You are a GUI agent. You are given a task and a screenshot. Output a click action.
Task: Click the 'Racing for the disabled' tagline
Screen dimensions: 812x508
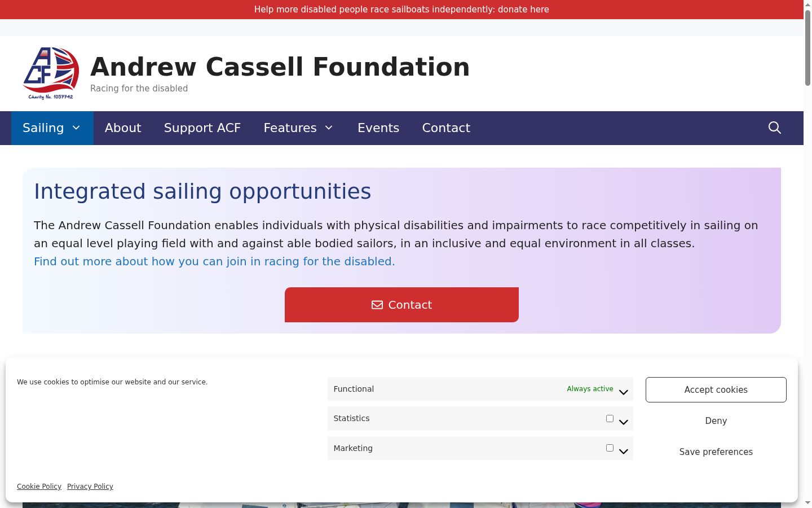[x=139, y=89]
